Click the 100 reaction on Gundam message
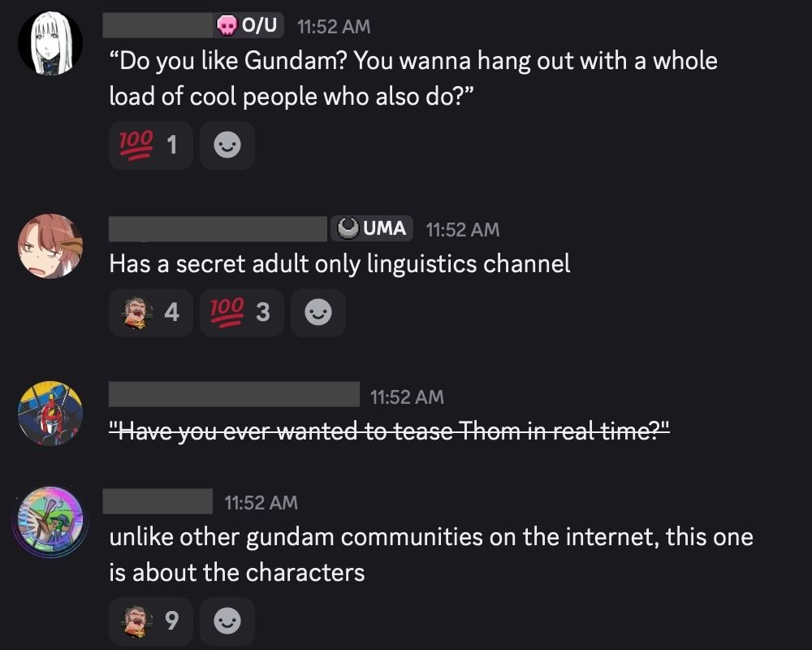The image size is (812, 650). pos(151,145)
